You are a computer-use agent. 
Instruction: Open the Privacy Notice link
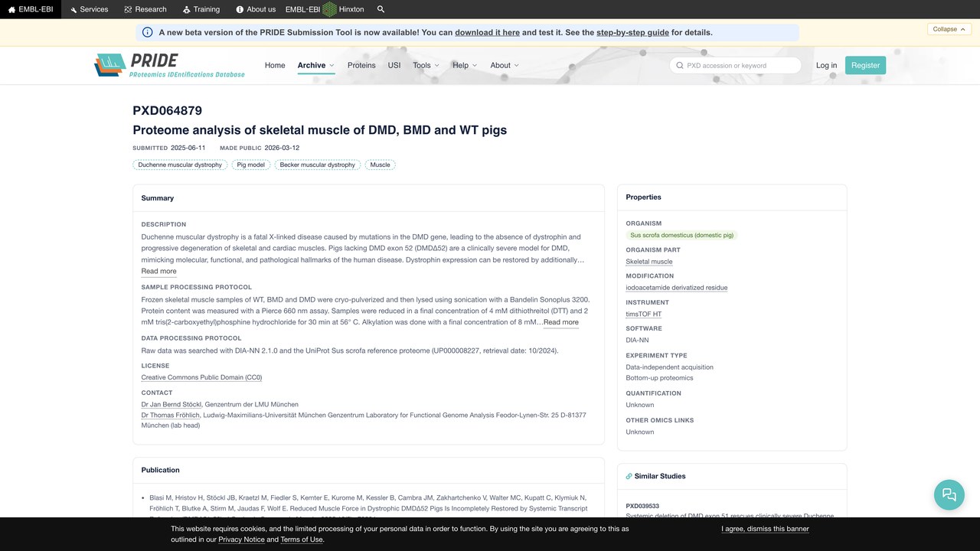tap(241, 540)
